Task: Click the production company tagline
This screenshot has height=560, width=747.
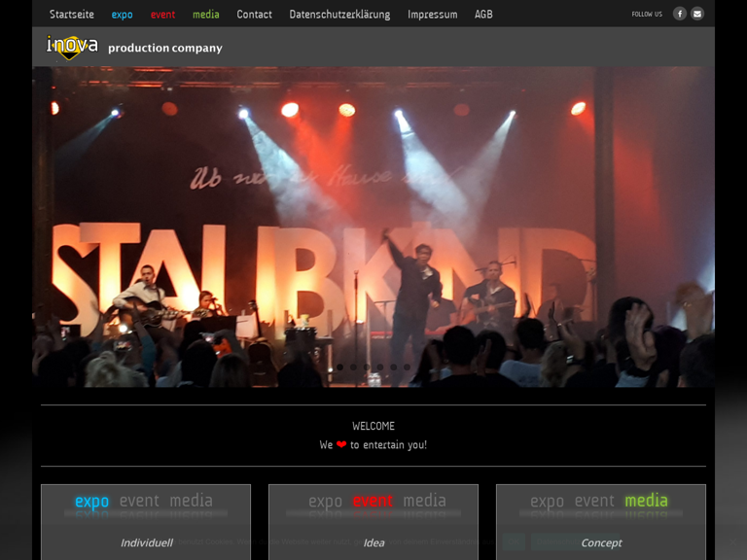Action: tap(164, 48)
